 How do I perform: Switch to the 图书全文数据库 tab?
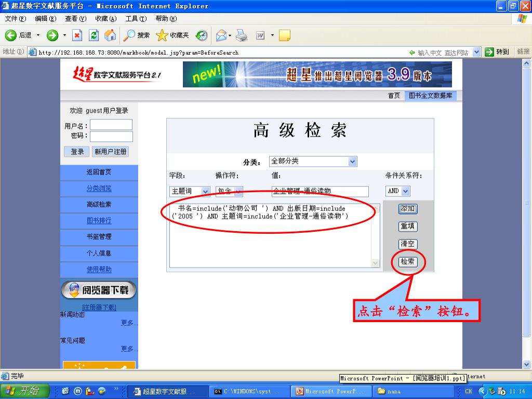(x=430, y=96)
